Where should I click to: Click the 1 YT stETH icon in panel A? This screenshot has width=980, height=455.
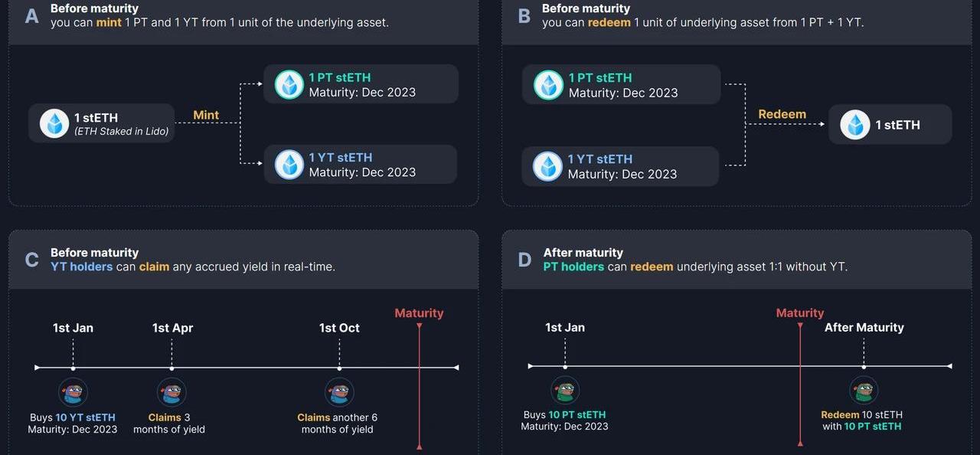pos(289,165)
